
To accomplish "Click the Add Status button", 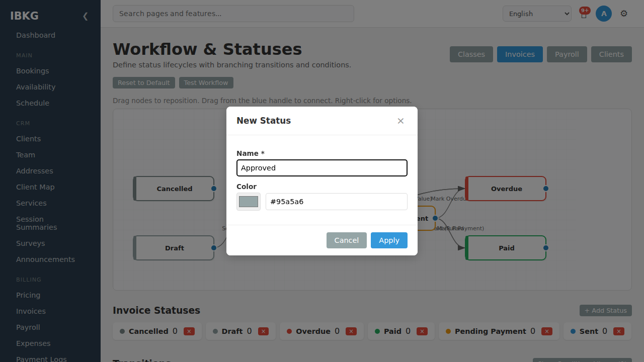I will (606, 311).
